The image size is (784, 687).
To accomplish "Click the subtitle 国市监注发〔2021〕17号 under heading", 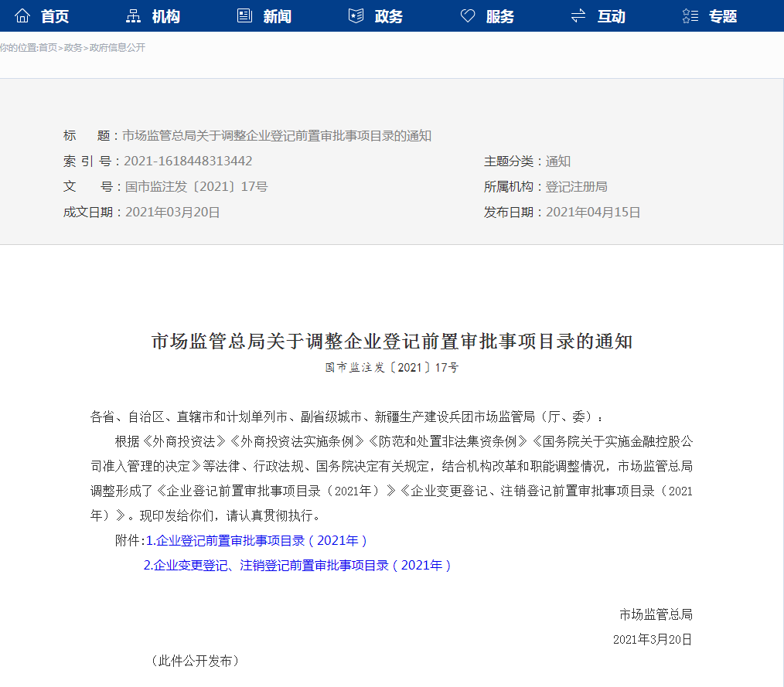I will pyautogui.click(x=392, y=368).
